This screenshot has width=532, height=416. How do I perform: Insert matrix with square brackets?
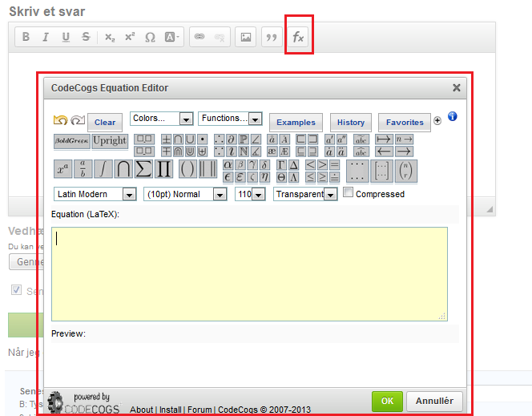click(x=381, y=171)
